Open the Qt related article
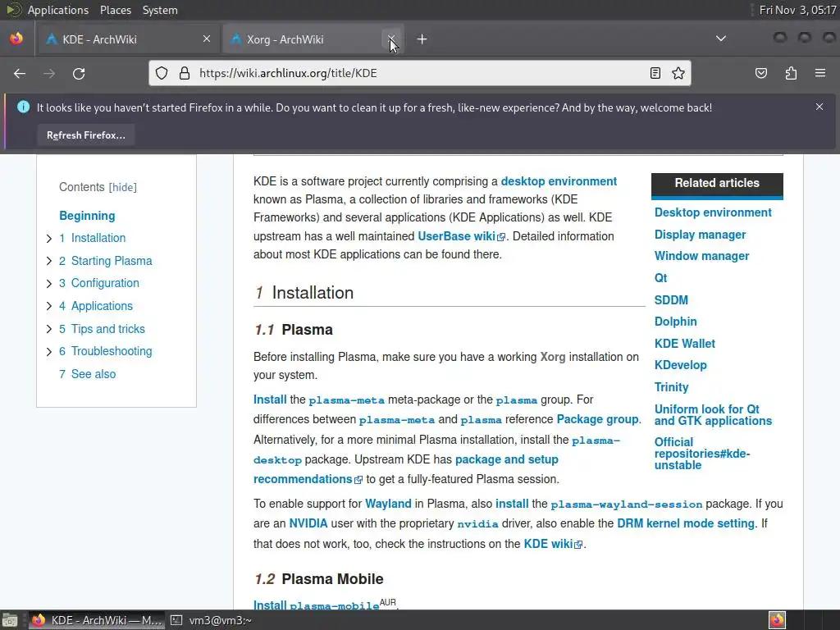The image size is (840, 630). click(660, 278)
